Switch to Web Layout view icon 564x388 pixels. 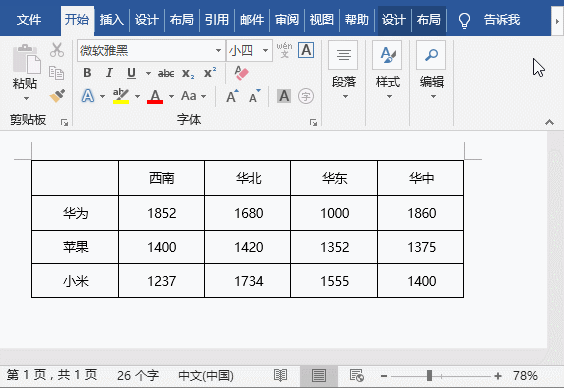pos(356,375)
